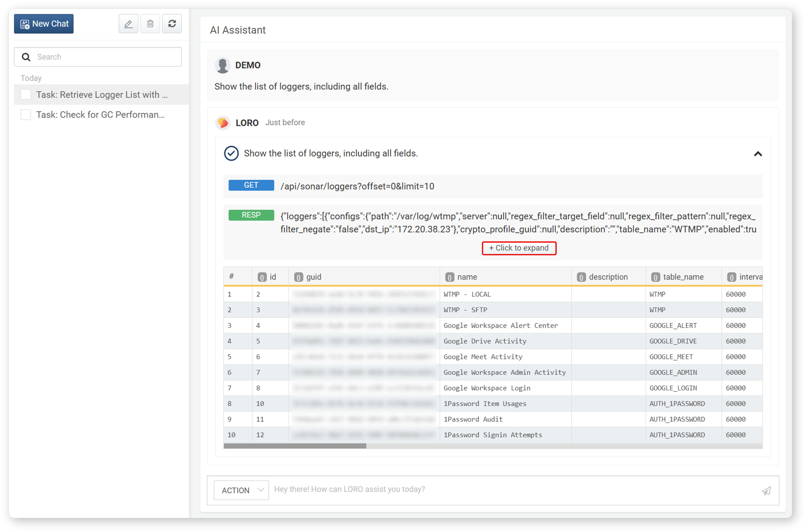Click the paper-plane send icon
The image size is (806, 532).
tap(766, 491)
